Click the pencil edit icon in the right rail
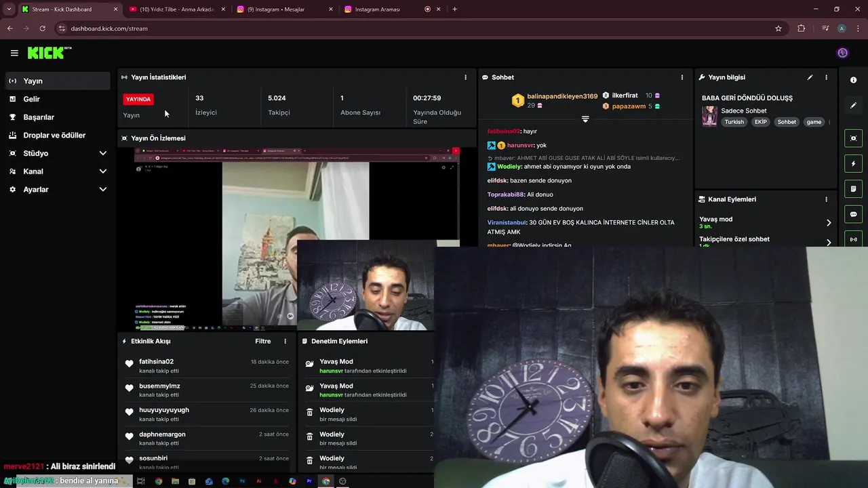Image resolution: width=868 pixels, height=488 pixels. tap(853, 106)
